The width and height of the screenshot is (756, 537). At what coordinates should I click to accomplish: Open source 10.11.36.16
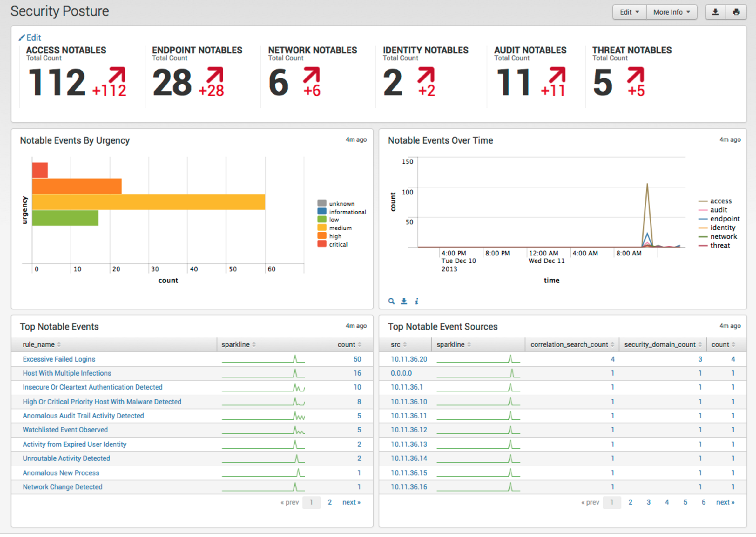pyautogui.click(x=409, y=487)
